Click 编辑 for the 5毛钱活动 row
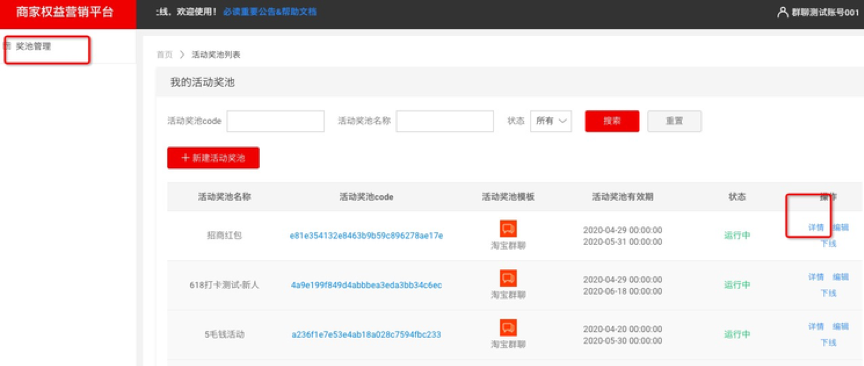 [841, 326]
